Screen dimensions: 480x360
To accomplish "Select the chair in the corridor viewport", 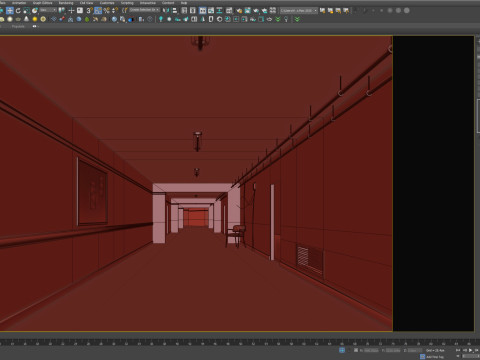I will [x=236, y=236].
